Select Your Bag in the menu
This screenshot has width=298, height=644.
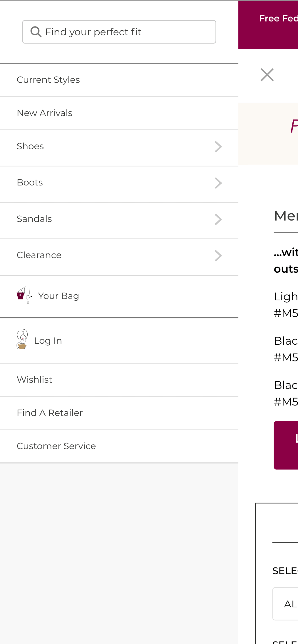pos(59,296)
